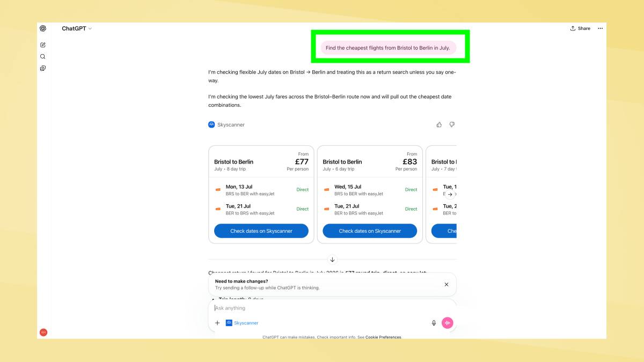Advance flight cards with right arrow
Screen dimensions: 644x362
pos(450,195)
